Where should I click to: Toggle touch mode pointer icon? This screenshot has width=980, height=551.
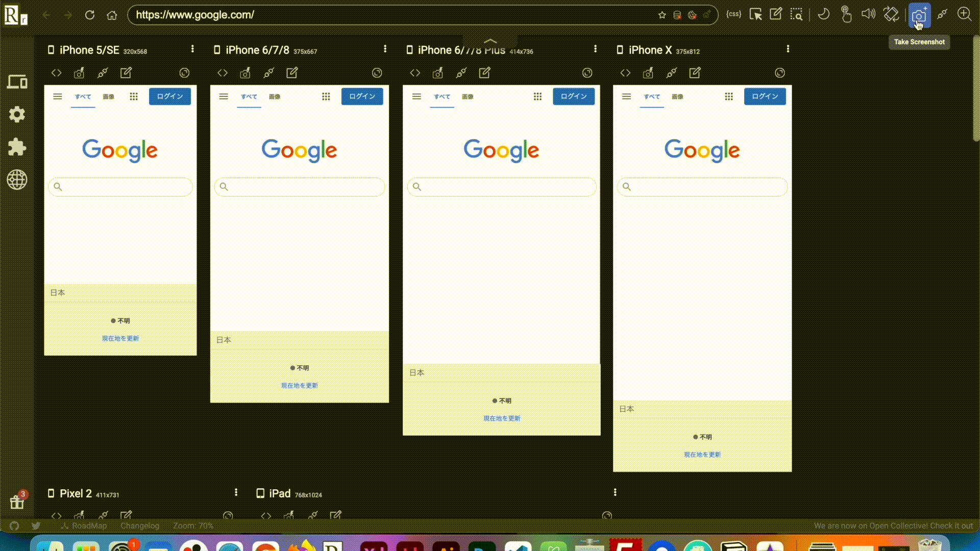pos(846,14)
